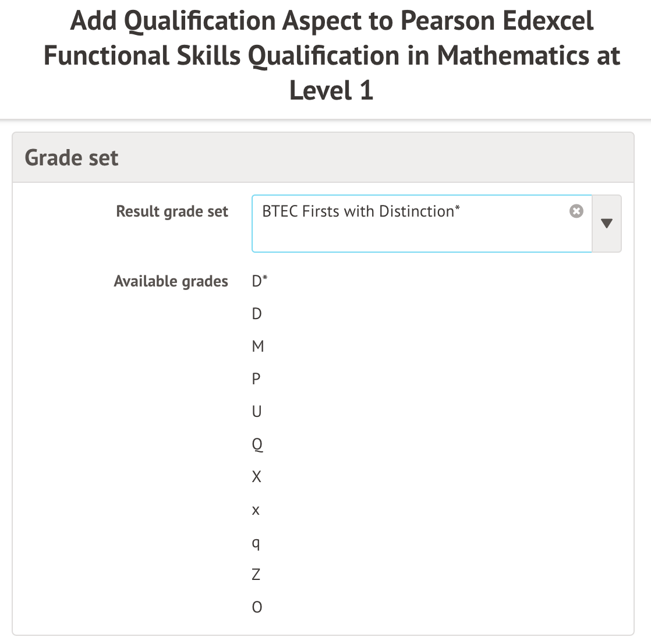Click the P grade in the list
651x644 pixels.
click(256, 379)
